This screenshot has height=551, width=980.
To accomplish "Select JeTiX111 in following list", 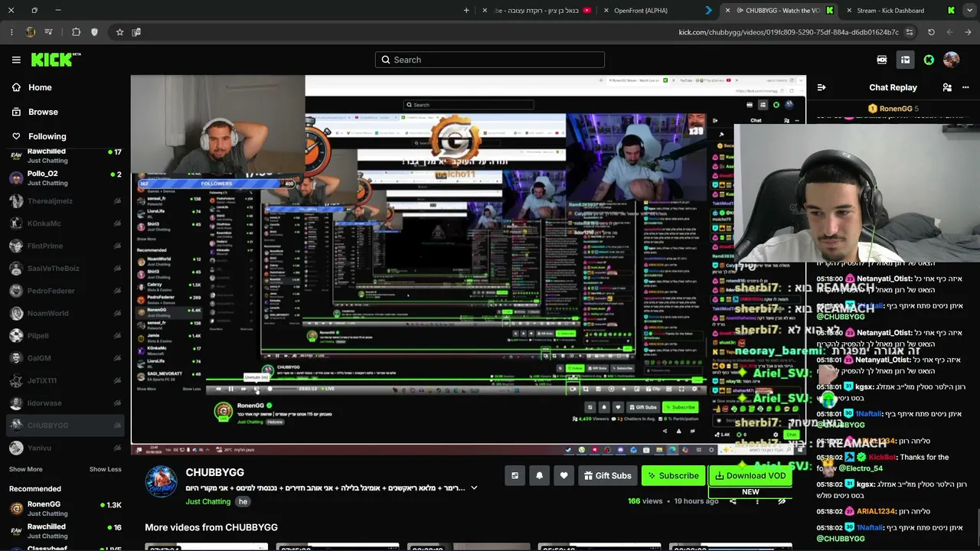I will pyautogui.click(x=65, y=380).
